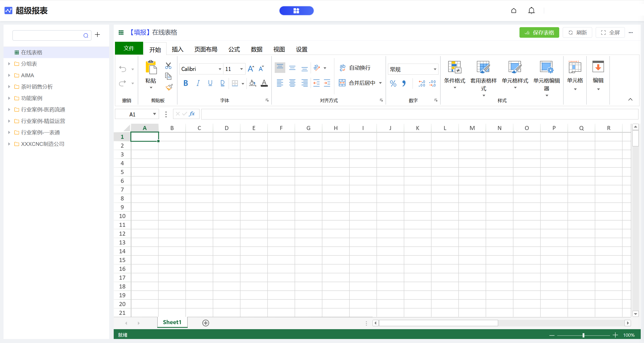Click the 全屏 fullscreen button

pyautogui.click(x=610, y=33)
